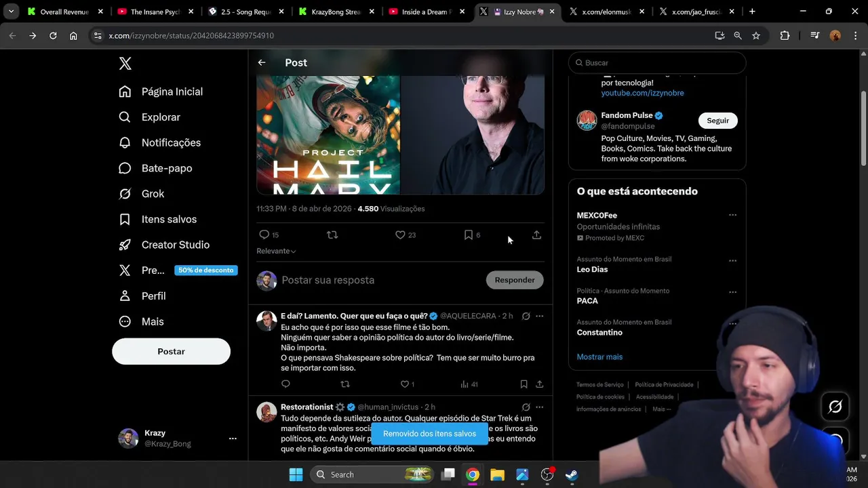This screenshot has width=868, height=488.
Task: Switch to x.com/elonmusk tab
Action: [607, 12]
